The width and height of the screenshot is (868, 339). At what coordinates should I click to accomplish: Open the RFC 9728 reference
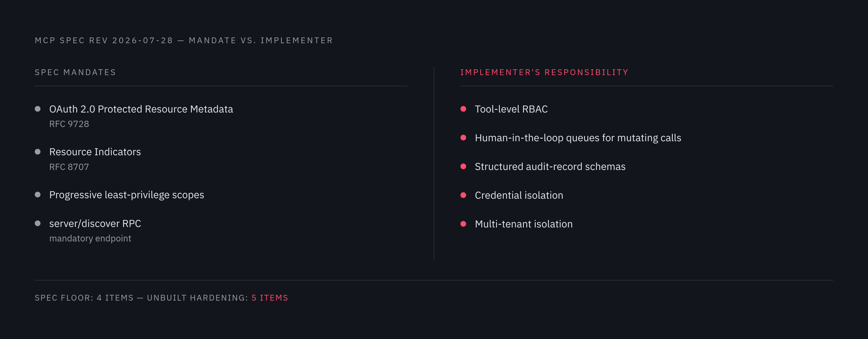coord(69,124)
